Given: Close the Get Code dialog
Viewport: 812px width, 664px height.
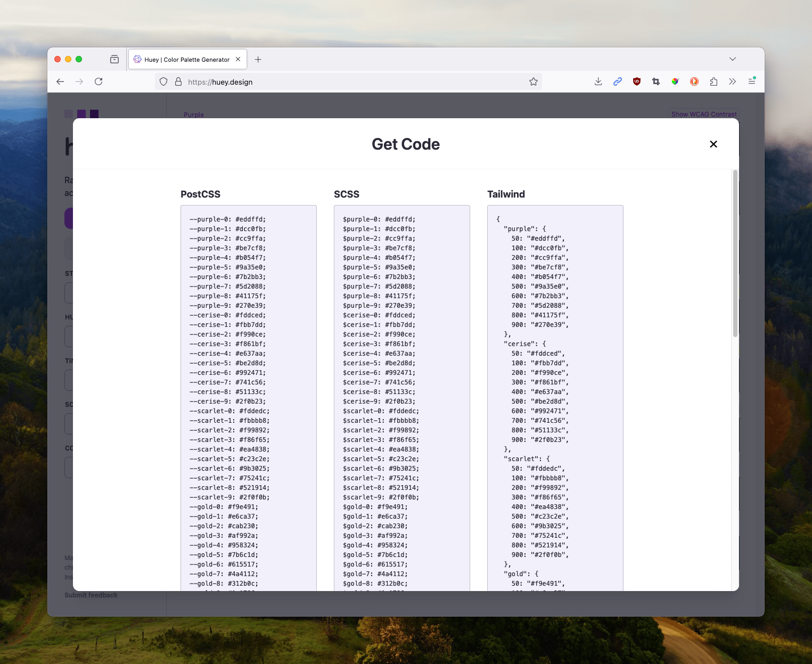Looking at the screenshot, I should tap(713, 144).
